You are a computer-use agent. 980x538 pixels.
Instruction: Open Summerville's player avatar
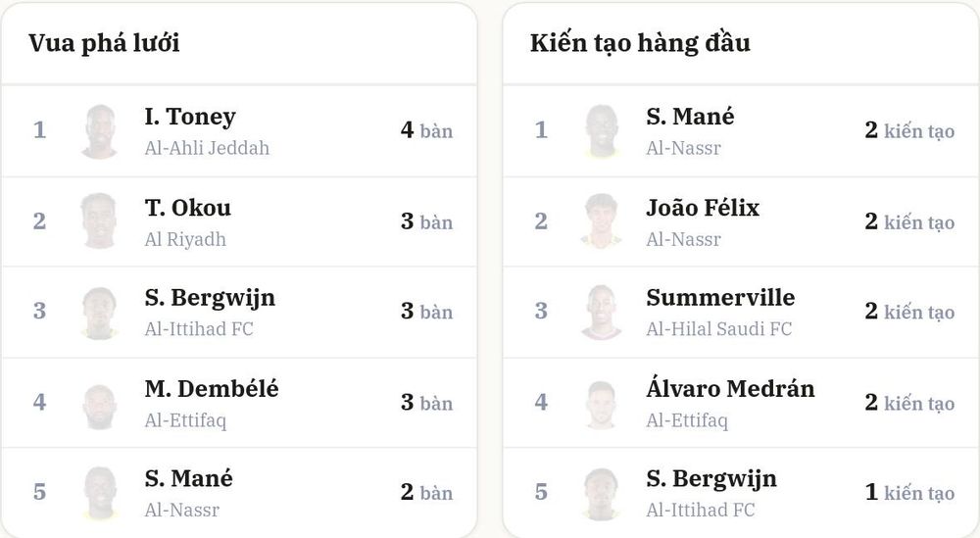coord(602,313)
